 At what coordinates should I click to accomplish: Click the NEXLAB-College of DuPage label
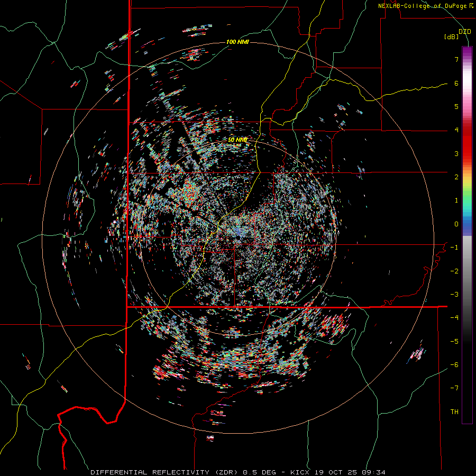point(422,6)
